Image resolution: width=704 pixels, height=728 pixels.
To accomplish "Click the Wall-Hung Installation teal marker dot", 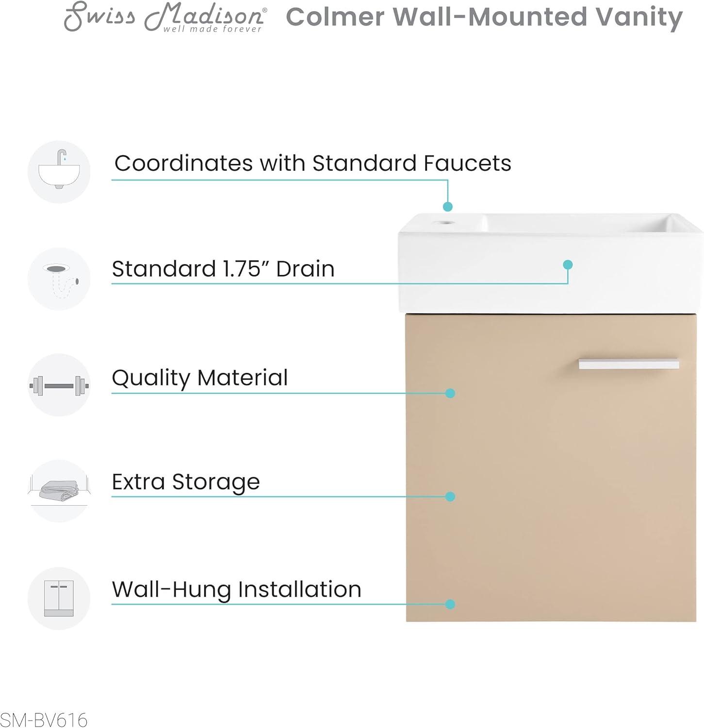I will click(x=450, y=604).
